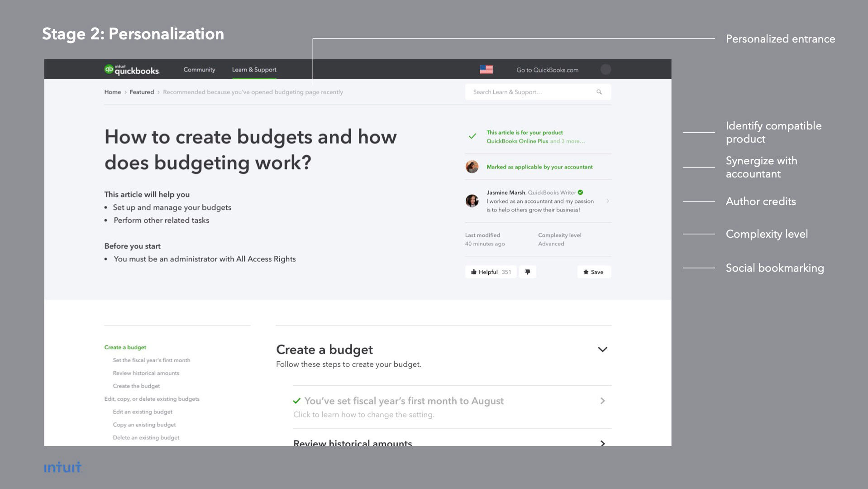The width and height of the screenshot is (868, 489).
Task: Open the Community tab
Action: 199,70
